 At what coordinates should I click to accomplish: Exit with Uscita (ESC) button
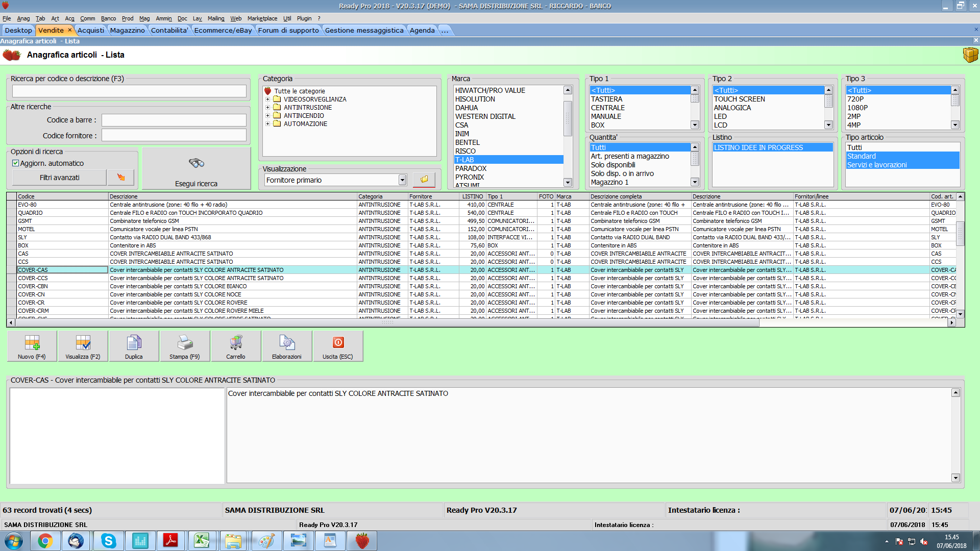[x=338, y=346]
